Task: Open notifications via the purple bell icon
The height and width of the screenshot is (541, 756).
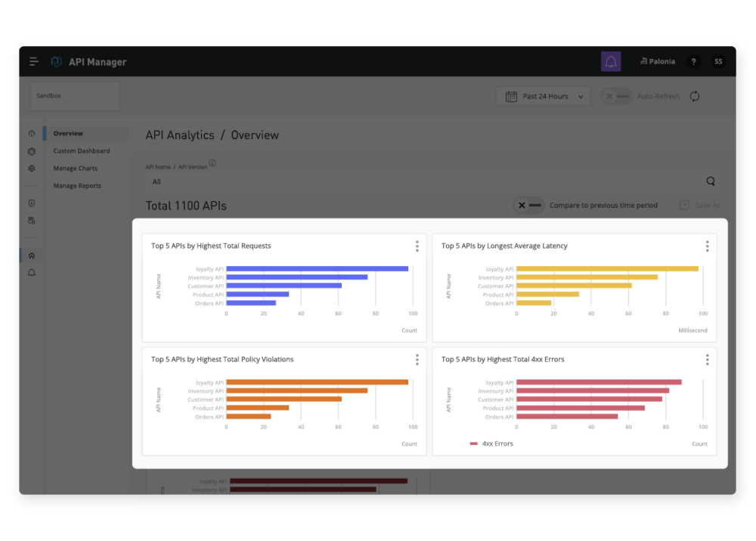Action: coord(611,61)
